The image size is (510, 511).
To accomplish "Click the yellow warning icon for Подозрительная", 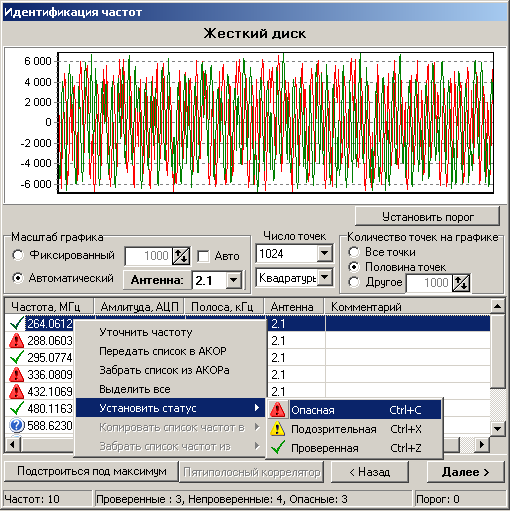I will tap(277, 429).
